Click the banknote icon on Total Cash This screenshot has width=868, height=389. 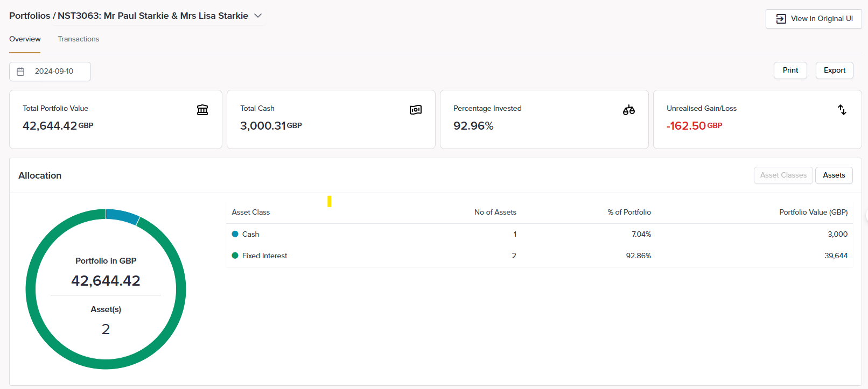click(x=416, y=110)
